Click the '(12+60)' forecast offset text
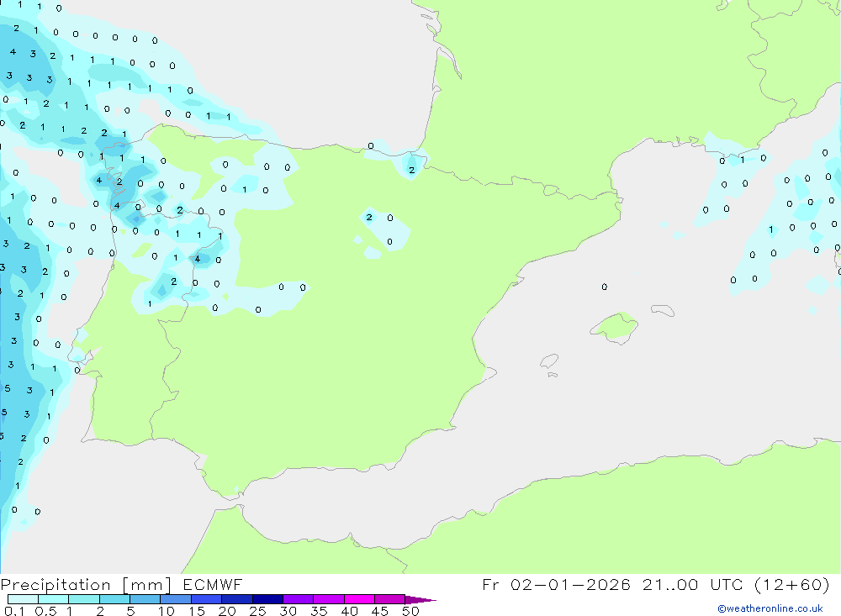The width and height of the screenshot is (841, 616). (791, 584)
